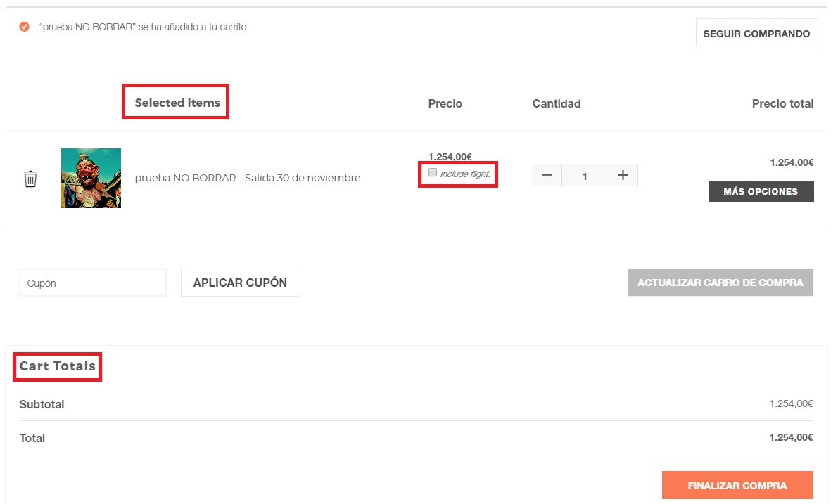This screenshot has width=838, height=504.
Task: Click the APLICAR CUPÓN button
Action: coord(241,283)
